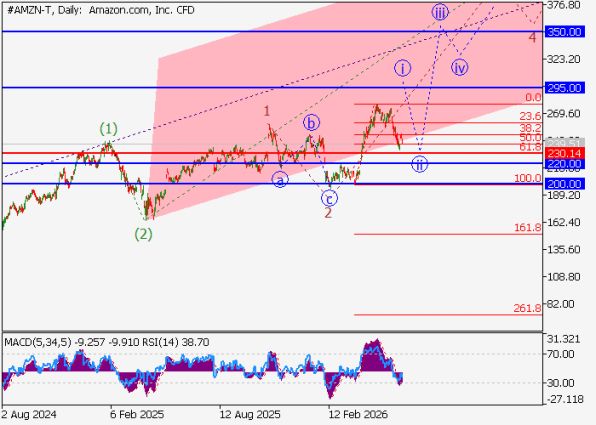Select the brown wave 2 label

click(328, 213)
